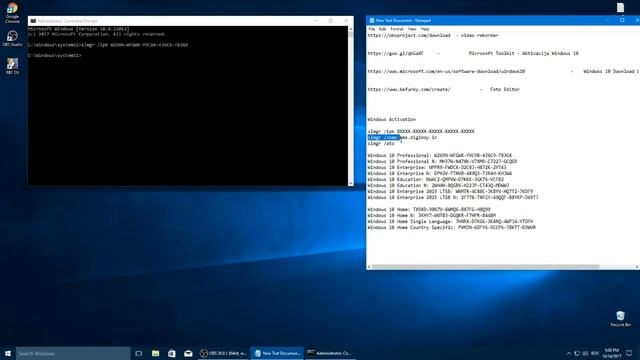Screen dimensions: 640x360
Task: Click Command Prompt scrollbar down arrow
Action: (x=351, y=184)
